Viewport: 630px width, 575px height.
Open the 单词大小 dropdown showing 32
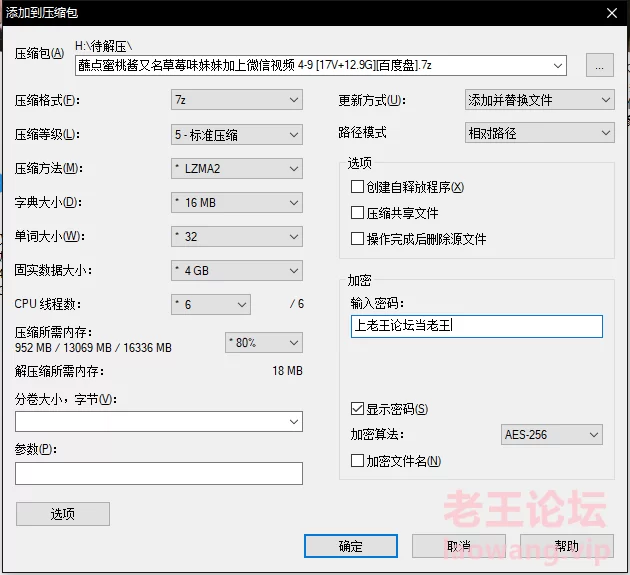click(x=237, y=236)
